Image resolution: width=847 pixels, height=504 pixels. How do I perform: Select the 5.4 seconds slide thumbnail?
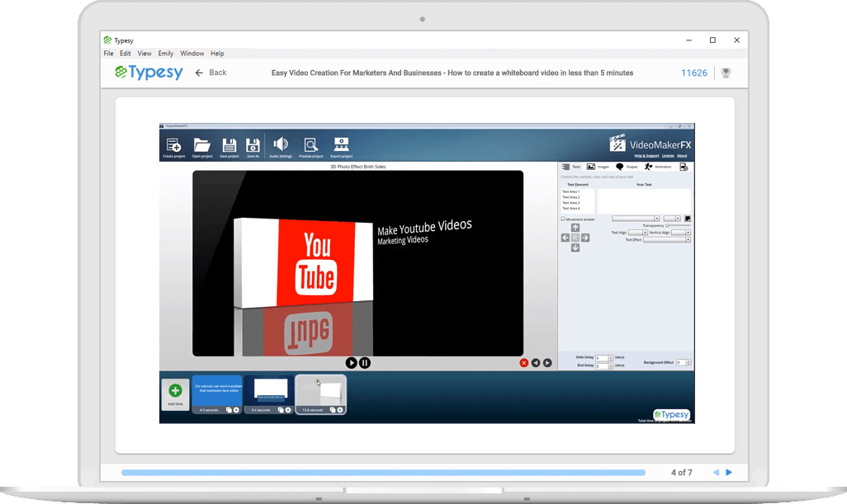click(x=269, y=394)
